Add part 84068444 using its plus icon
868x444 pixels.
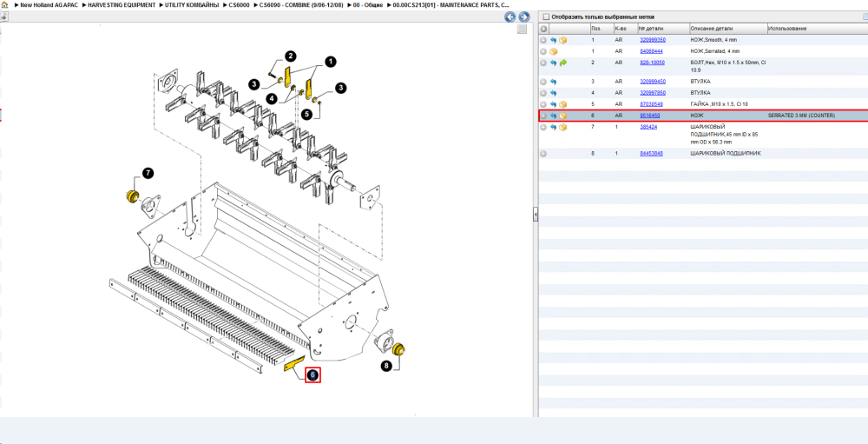[543, 51]
